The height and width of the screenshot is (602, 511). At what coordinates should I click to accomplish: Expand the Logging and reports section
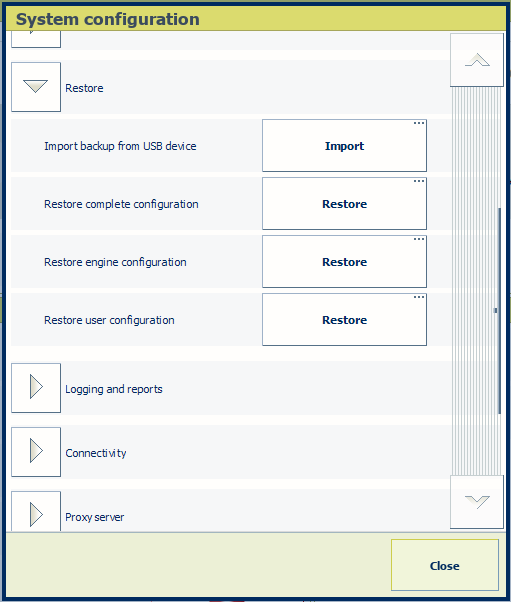[x=36, y=388]
